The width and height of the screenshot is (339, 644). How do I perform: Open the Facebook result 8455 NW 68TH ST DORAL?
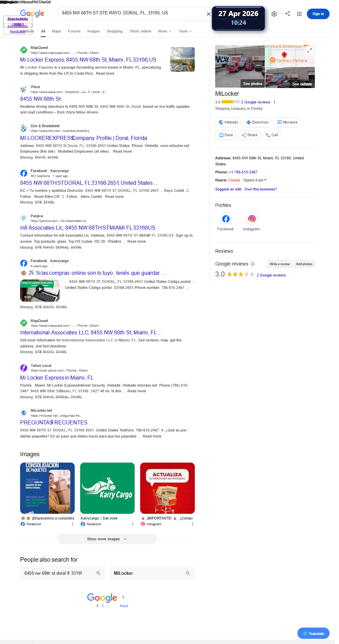pos(89,183)
